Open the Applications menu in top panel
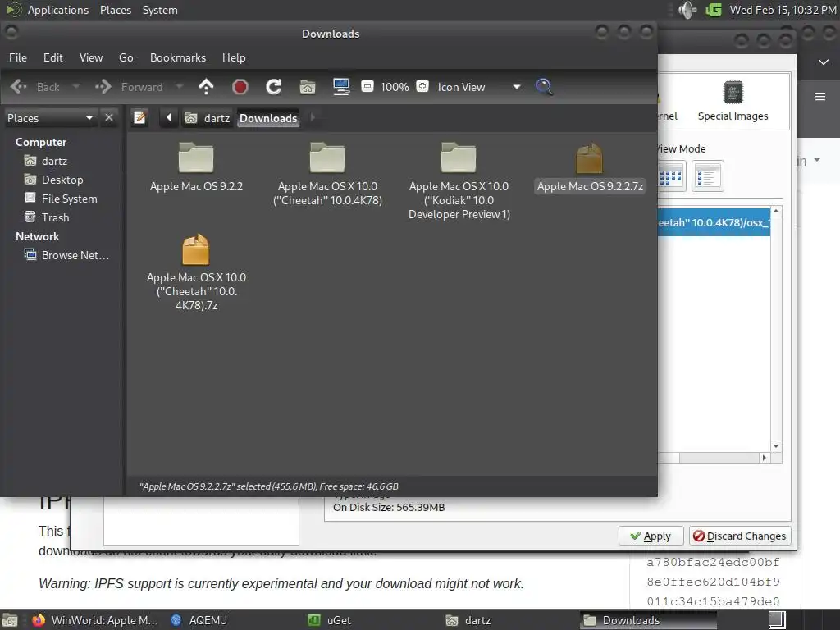Image resolution: width=840 pixels, height=630 pixels. (x=58, y=10)
